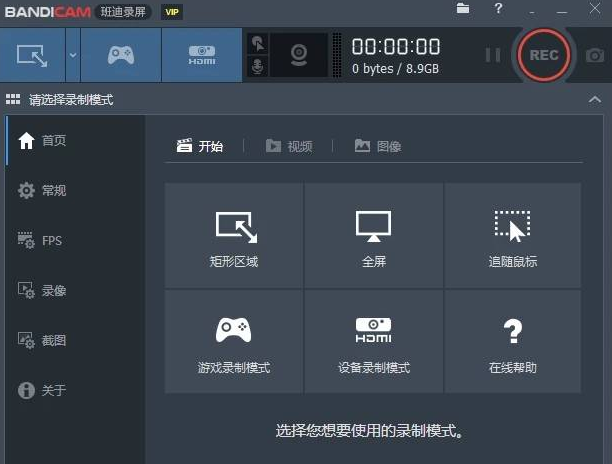
Task: Switch to the 图像 tab
Action: click(x=378, y=146)
